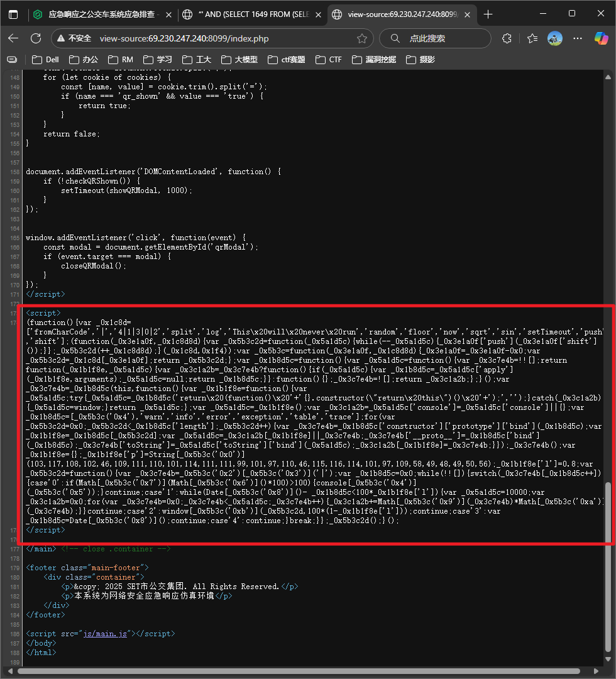Click the leftmost favorites bar icon
This screenshot has width=616, height=679.
tap(12, 59)
